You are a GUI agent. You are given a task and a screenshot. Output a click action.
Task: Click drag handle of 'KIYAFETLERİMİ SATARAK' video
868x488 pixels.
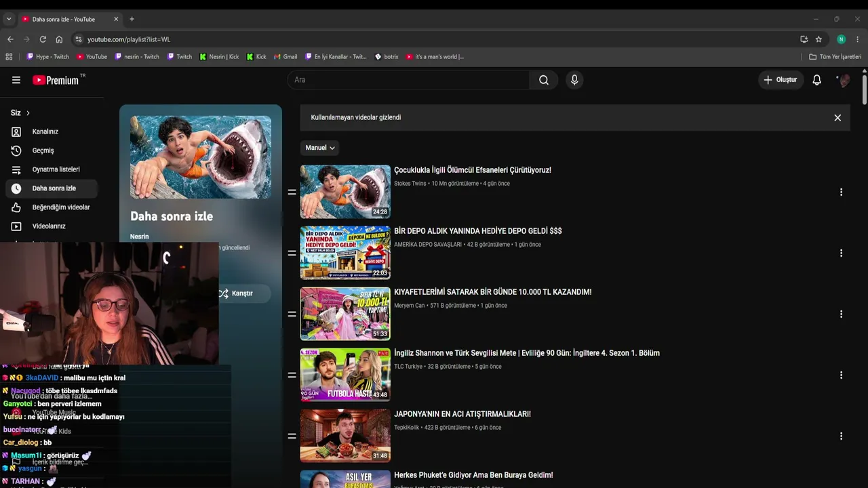tap(292, 314)
